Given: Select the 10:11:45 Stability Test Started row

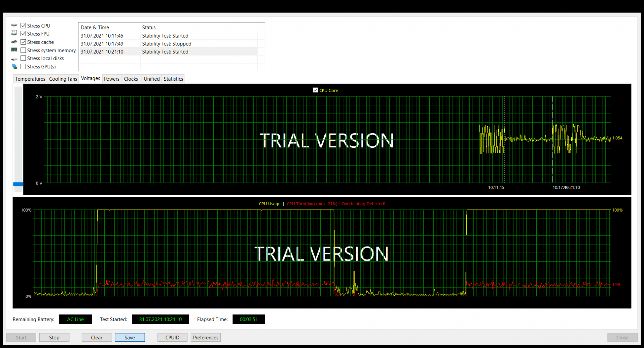Looking at the screenshot, I should pos(168,36).
